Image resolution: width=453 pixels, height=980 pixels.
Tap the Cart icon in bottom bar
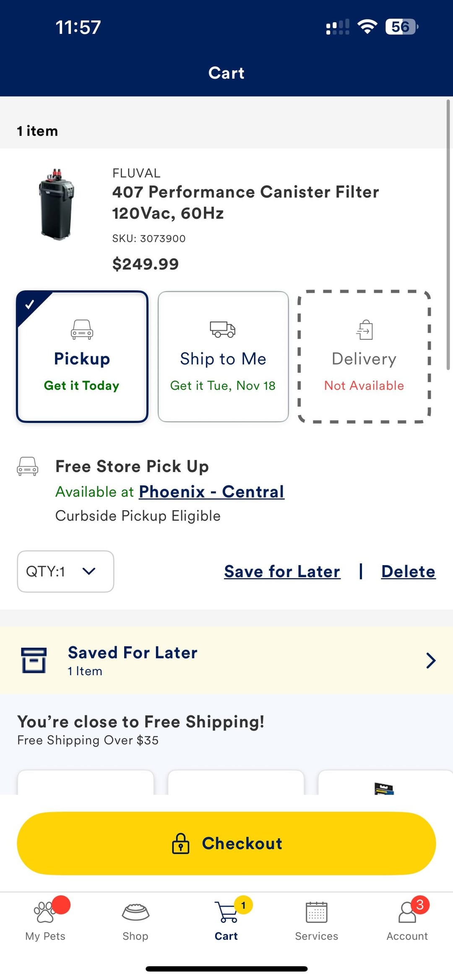(226, 912)
